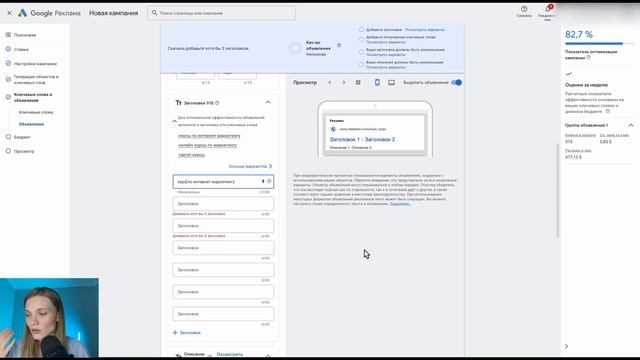Click the checkmark icon beside Настройки кампании
This screenshot has width=640, height=360.
coord(8,63)
